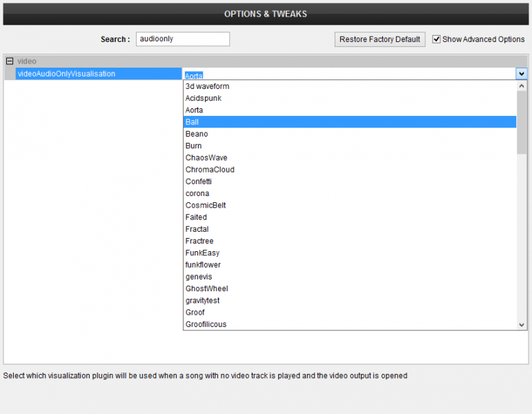Choose Acidspunk visualization
Image resolution: width=532 pixels, height=414 pixels.
(x=350, y=98)
